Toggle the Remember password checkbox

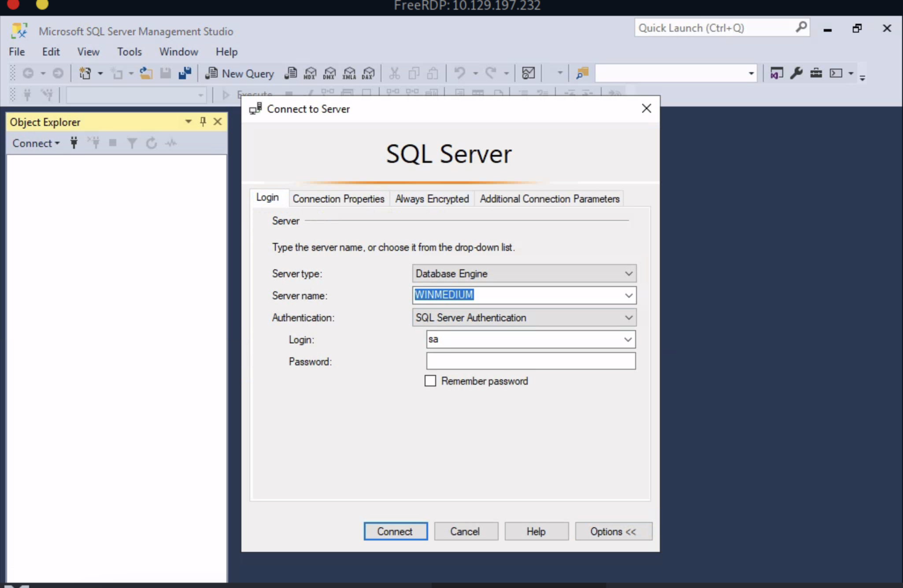tap(430, 381)
